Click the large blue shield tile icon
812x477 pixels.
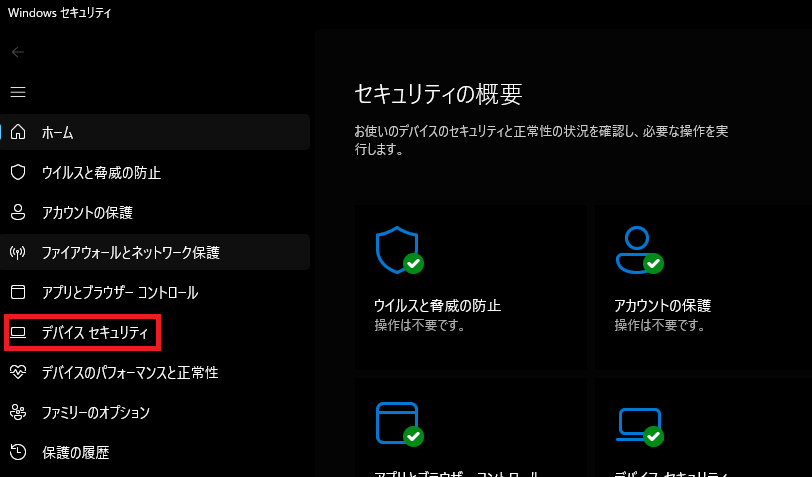[x=399, y=249]
